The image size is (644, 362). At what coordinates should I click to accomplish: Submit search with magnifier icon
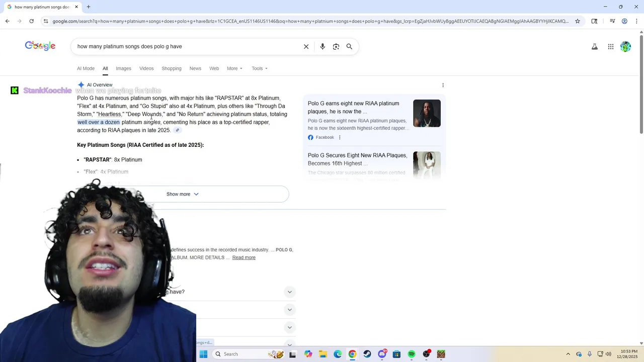pos(349,46)
